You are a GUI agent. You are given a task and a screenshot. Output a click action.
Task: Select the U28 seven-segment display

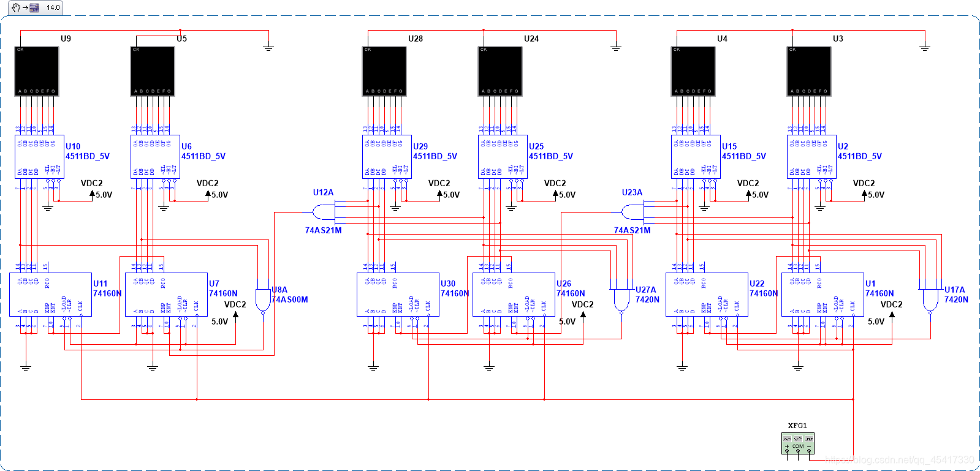(x=384, y=71)
